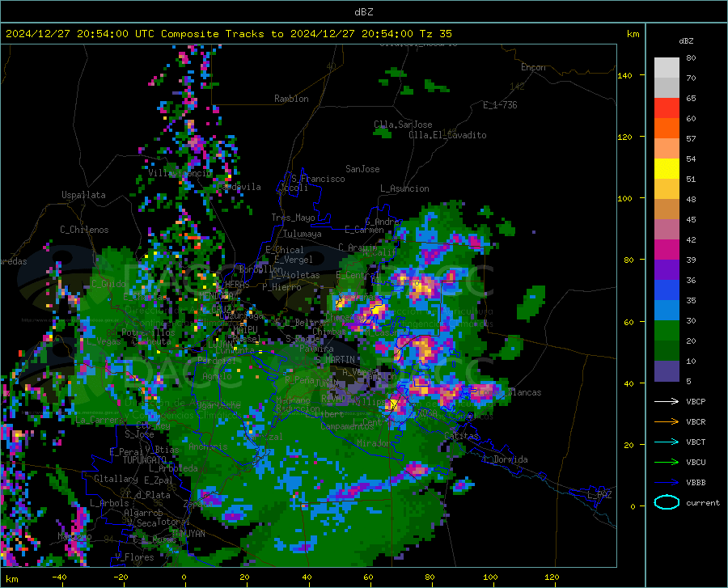Click the y-axis 100 km tick label
Screen dimensions: 728x588
(624, 198)
